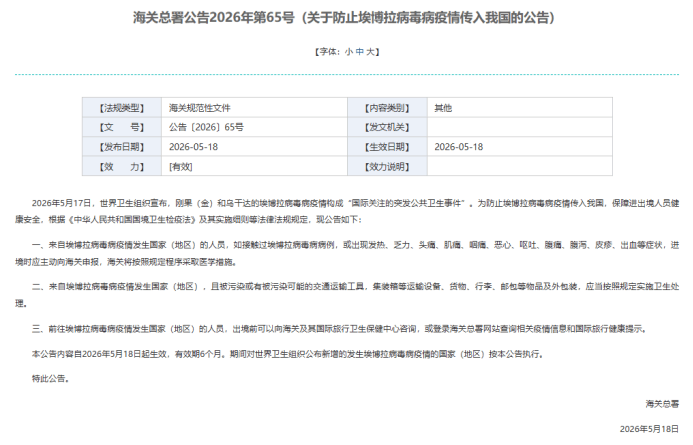Click the 【字体: label

[327, 52]
